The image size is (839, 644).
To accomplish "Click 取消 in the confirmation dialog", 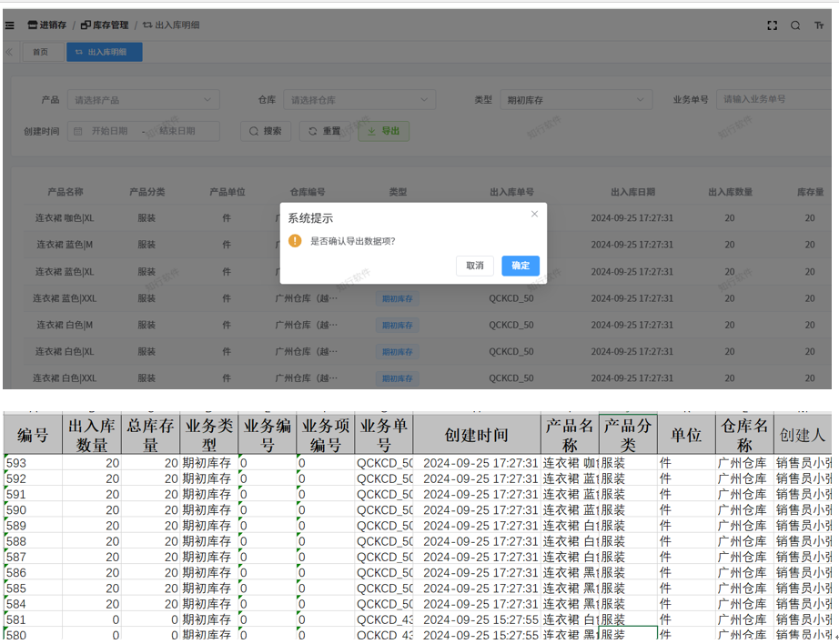I will click(475, 266).
